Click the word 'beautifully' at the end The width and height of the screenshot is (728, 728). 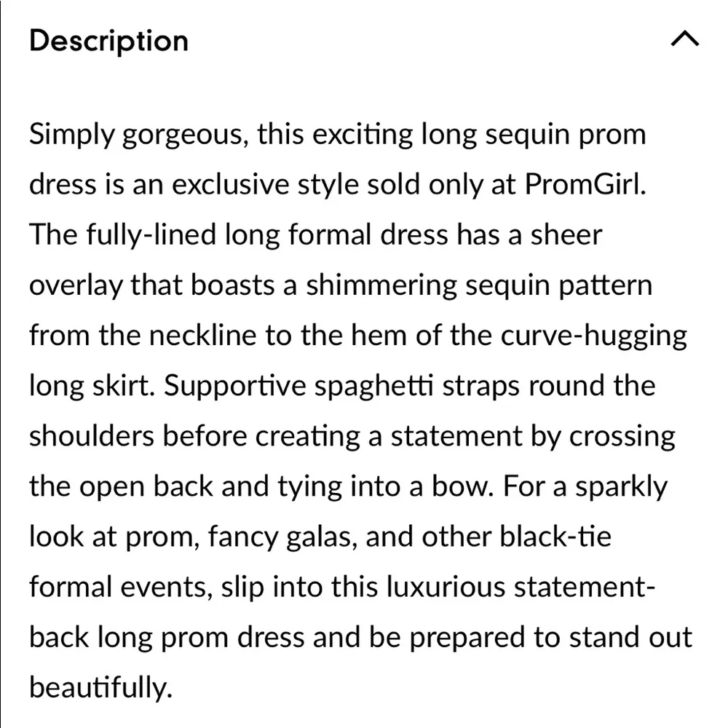(98, 687)
